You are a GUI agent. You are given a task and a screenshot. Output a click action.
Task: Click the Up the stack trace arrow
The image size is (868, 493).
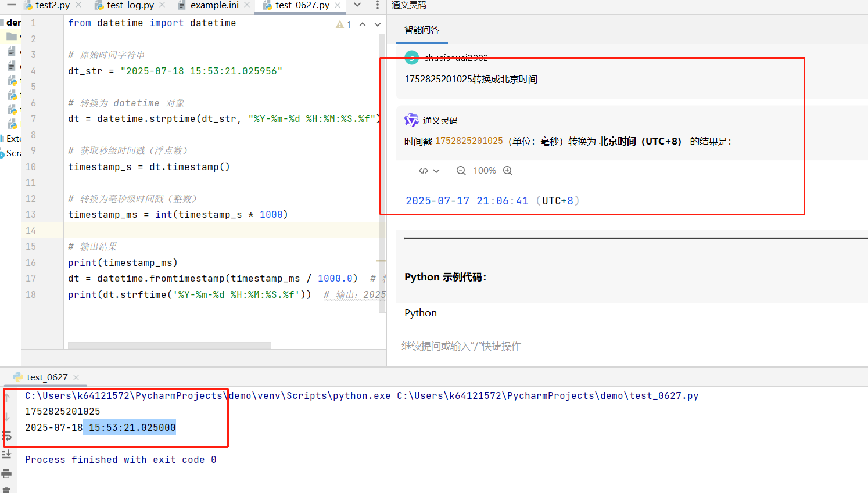(7, 398)
